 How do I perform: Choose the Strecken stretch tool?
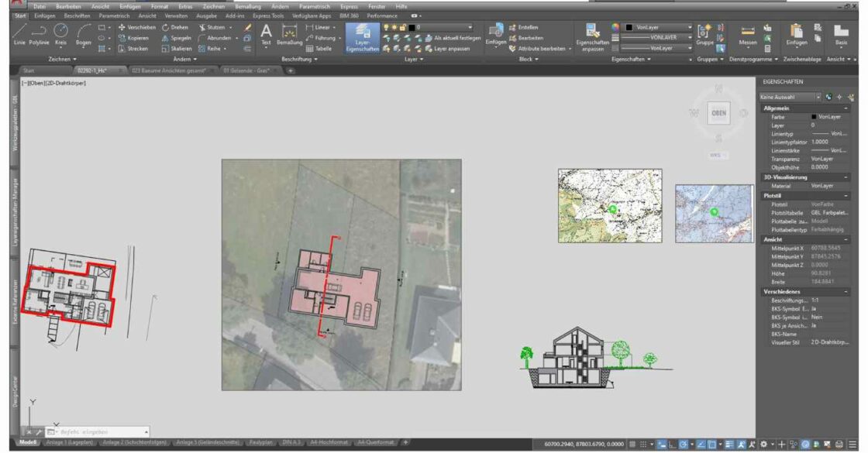[x=133, y=49]
